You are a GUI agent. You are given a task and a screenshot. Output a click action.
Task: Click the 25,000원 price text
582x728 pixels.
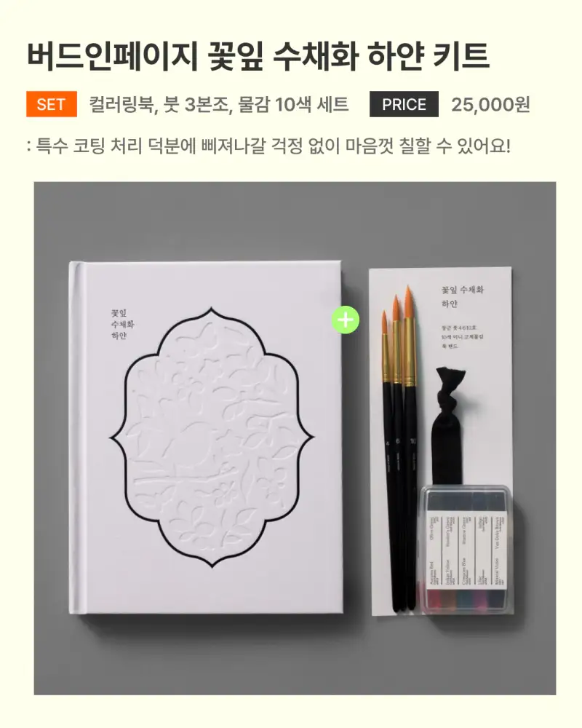point(490,104)
